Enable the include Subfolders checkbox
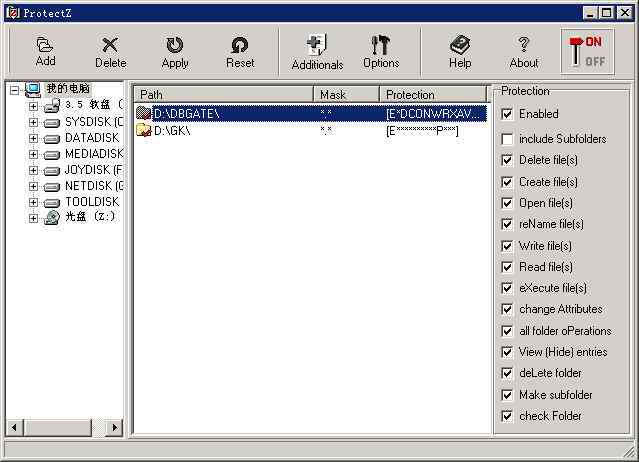 pyautogui.click(x=507, y=139)
